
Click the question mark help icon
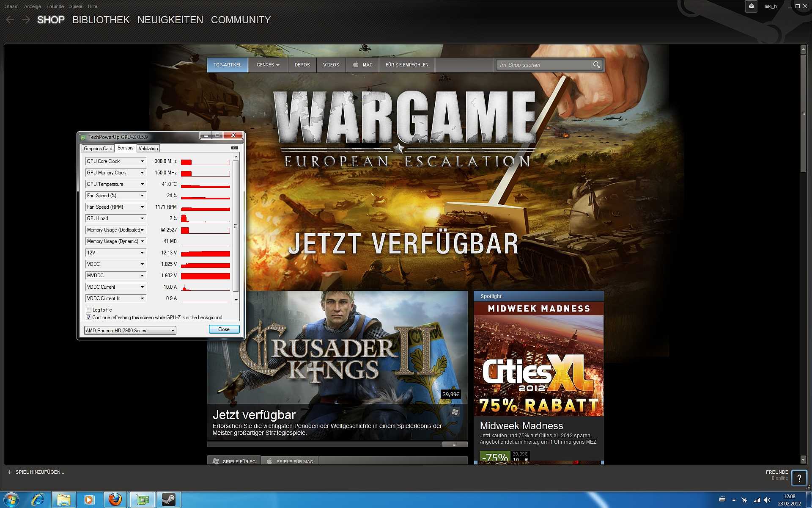(x=799, y=478)
